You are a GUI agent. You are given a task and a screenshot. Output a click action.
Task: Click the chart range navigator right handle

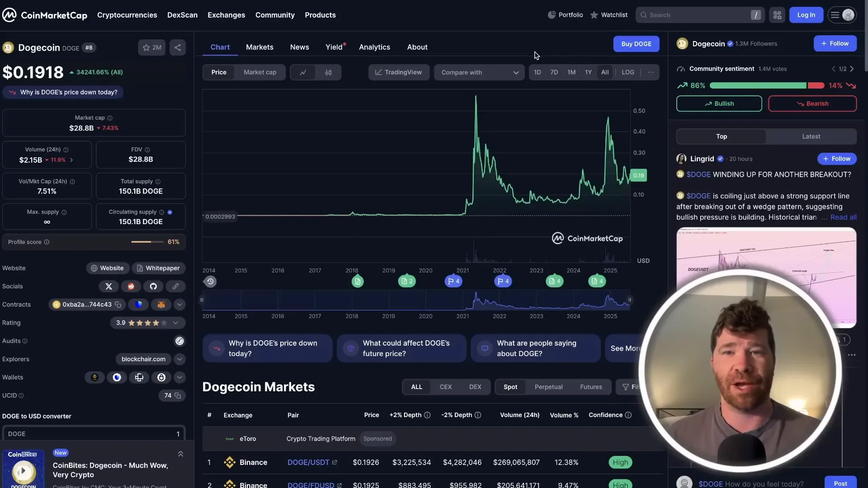tap(630, 300)
